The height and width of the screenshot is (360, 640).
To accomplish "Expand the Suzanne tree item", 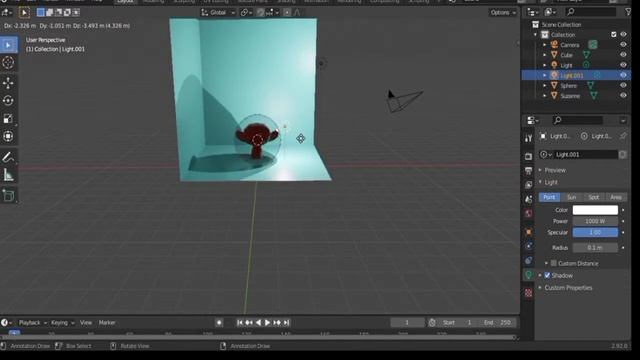I will [x=544, y=96].
